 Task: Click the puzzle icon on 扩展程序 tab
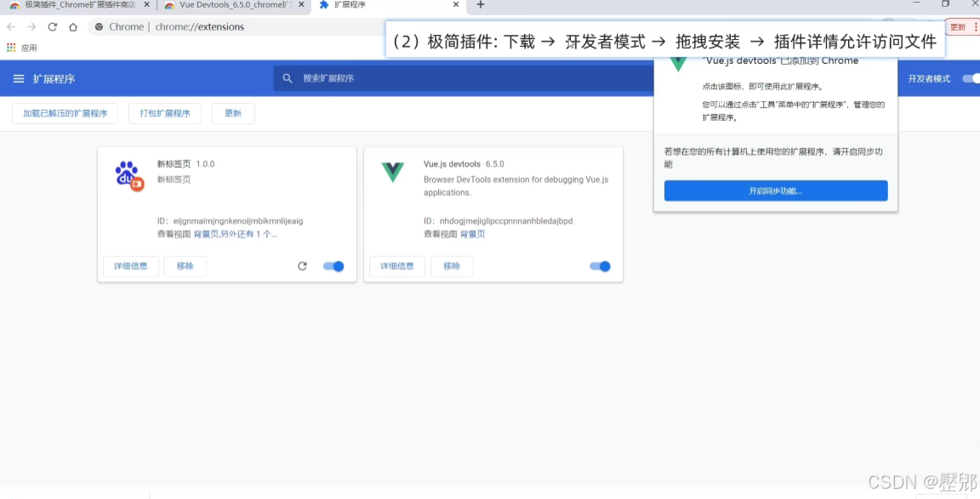click(324, 5)
